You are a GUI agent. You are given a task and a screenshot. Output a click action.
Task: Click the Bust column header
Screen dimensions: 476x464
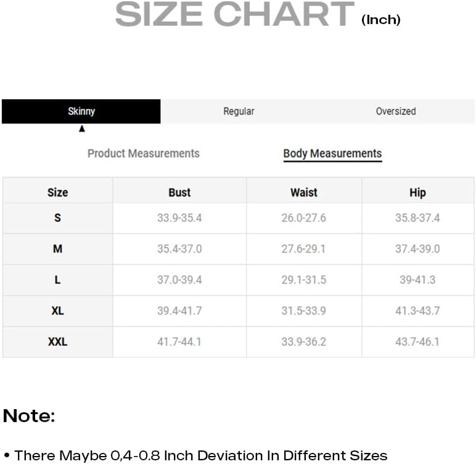pyautogui.click(x=179, y=192)
